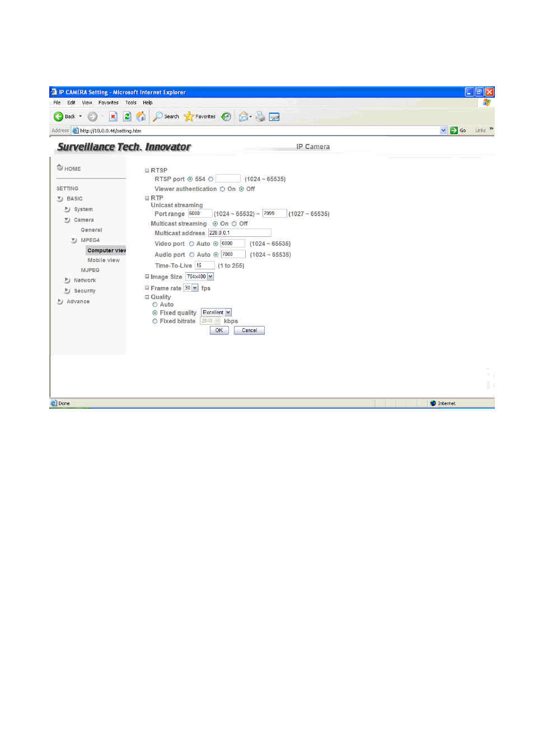Refresh the page with the green arrows icon
The height and width of the screenshot is (756, 534).
pos(127,116)
